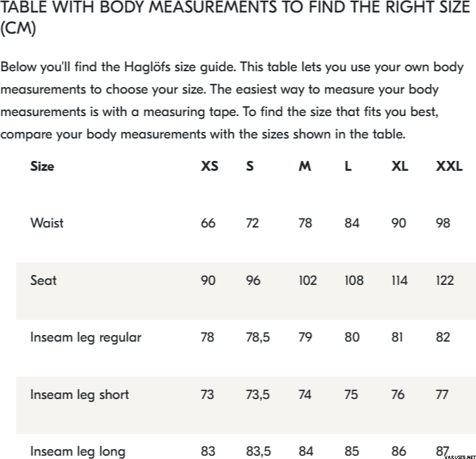Click the Haglöfs size guide intro paragraph
Screen dimensions: 476x459
pyautogui.click(x=232, y=101)
